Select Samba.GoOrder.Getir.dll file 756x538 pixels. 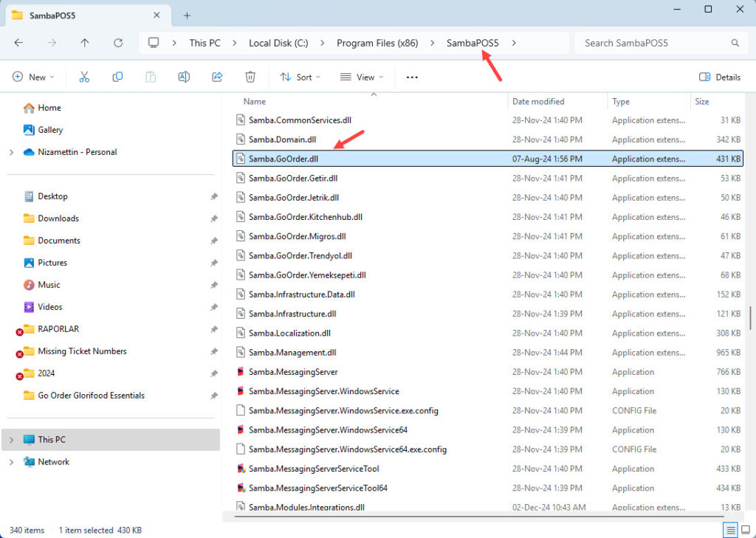pos(488,179)
